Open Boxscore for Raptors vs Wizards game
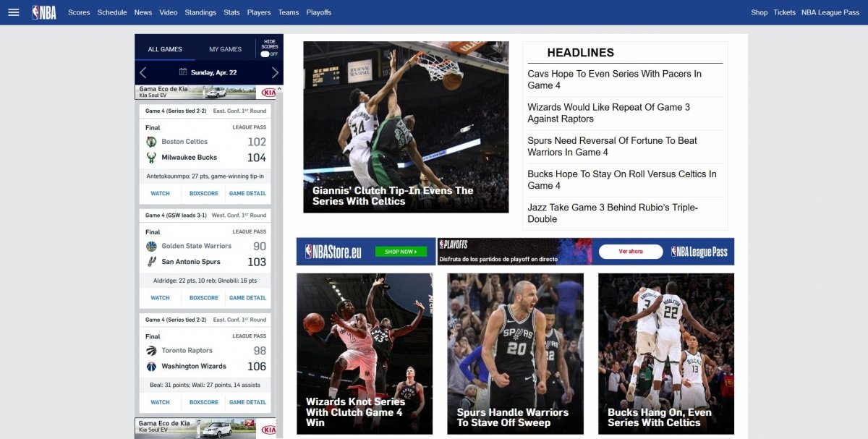The image size is (868, 439). [x=204, y=402]
